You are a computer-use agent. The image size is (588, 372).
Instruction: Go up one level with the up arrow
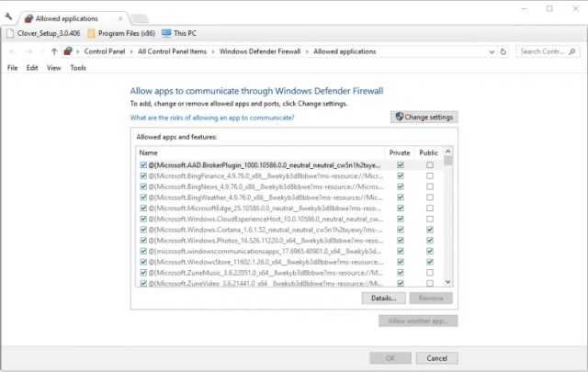tap(54, 51)
